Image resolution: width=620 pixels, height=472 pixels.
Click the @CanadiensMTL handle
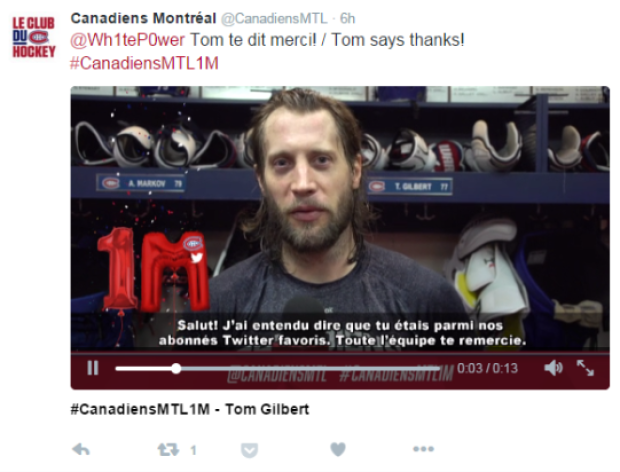pyautogui.click(x=274, y=19)
